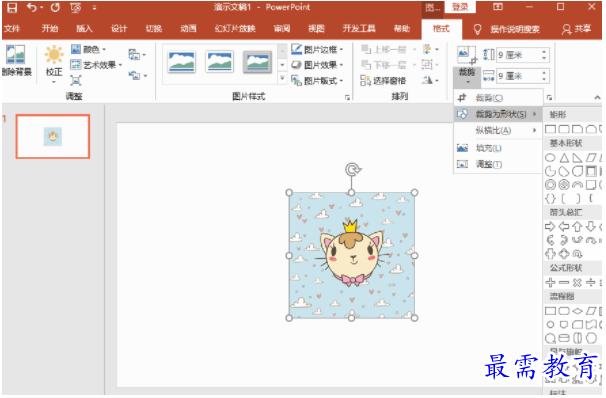Select the right triangle basic shape
Image resolution: width=606 pixels, height=398 pixels.
tap(577, 158)
